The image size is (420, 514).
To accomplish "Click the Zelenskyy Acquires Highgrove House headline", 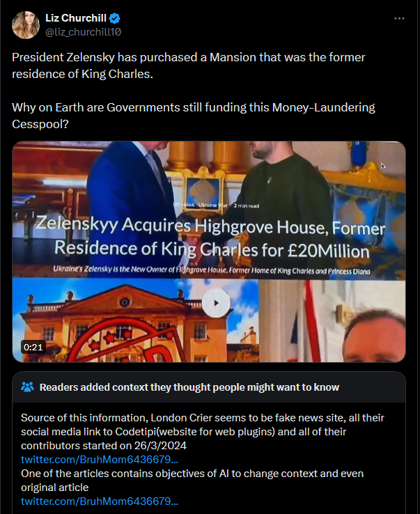I will click(x=210, y=237).
